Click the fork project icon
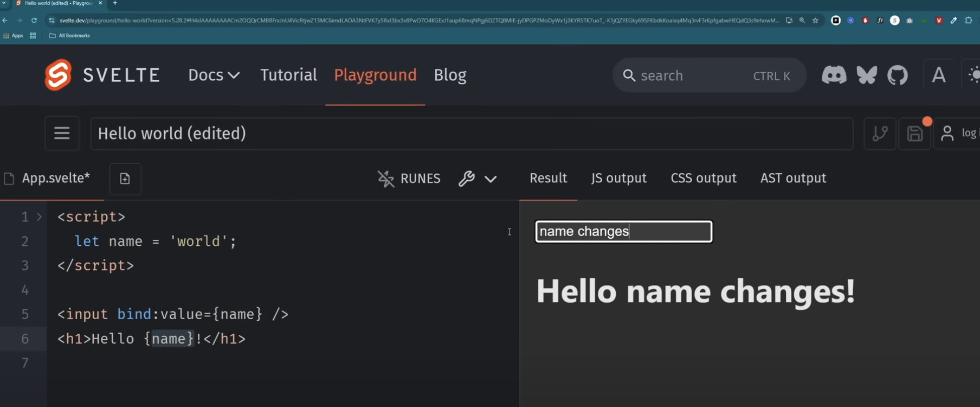 tap(880, 133)
